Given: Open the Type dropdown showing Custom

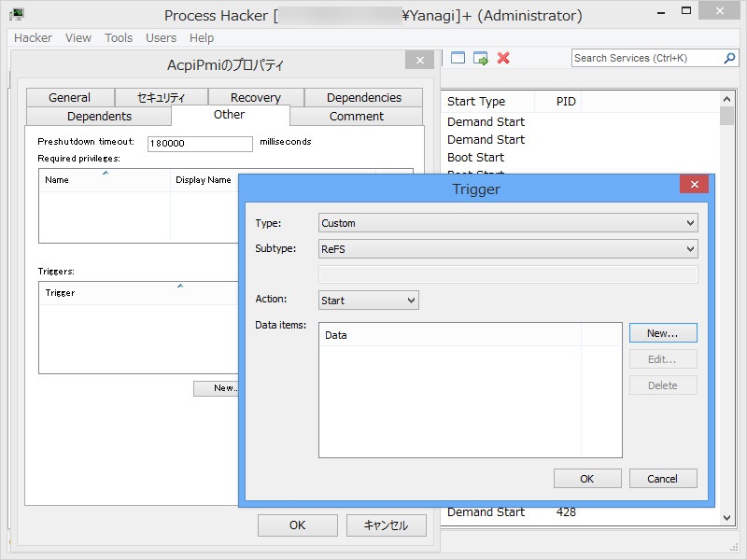Looking at the screenshot, I should [x=508, y=223].
